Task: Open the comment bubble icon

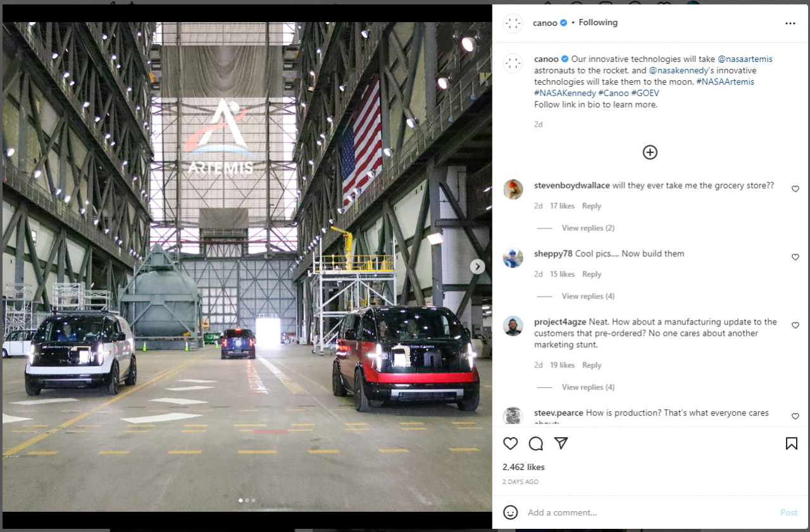Action: point(536,443)
